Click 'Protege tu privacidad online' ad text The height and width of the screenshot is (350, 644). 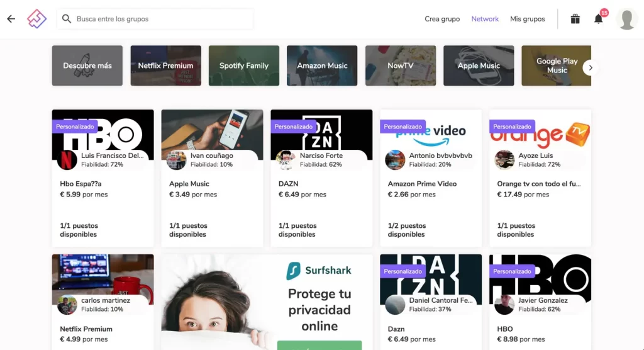[319, 310]
